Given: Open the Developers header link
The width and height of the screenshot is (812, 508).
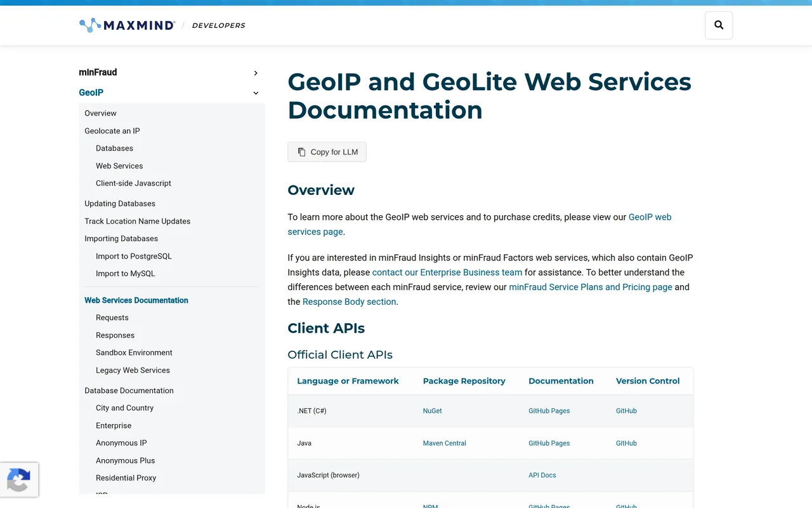Looking at the screenshot, I should pyautogui.click(x=218, y=25).
